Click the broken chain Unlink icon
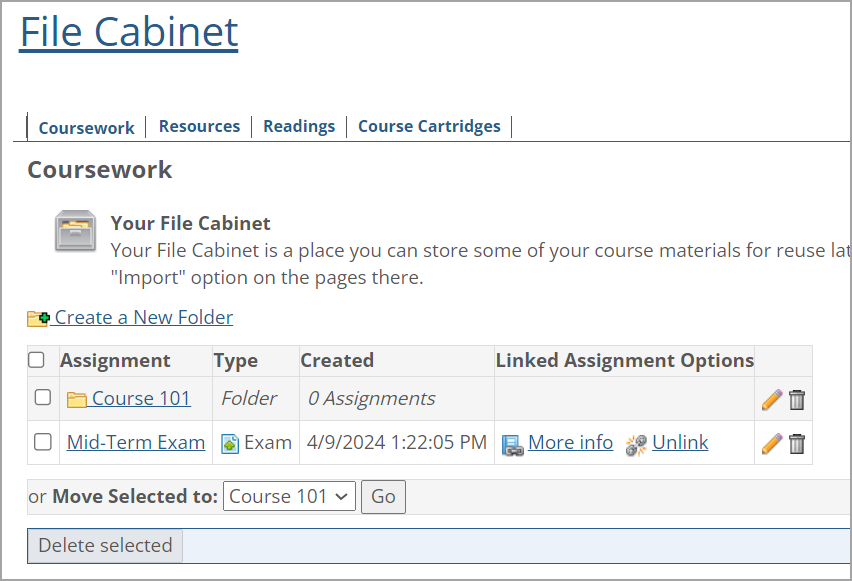This screenshot has height=581, width=852. click(x=636, y=445)
